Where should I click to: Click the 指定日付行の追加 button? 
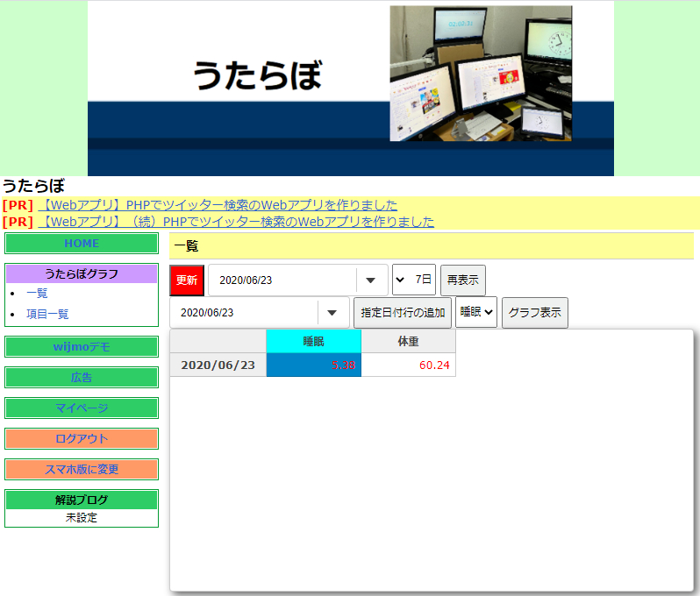403,313
